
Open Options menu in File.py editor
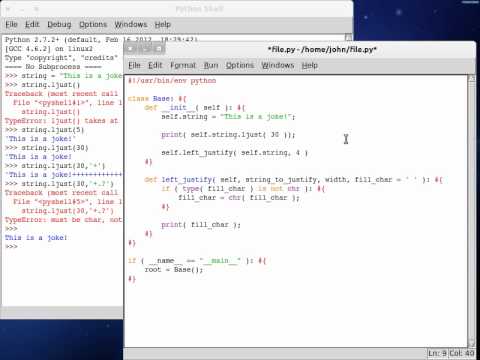pyautogui.click(x=240, y=65)
